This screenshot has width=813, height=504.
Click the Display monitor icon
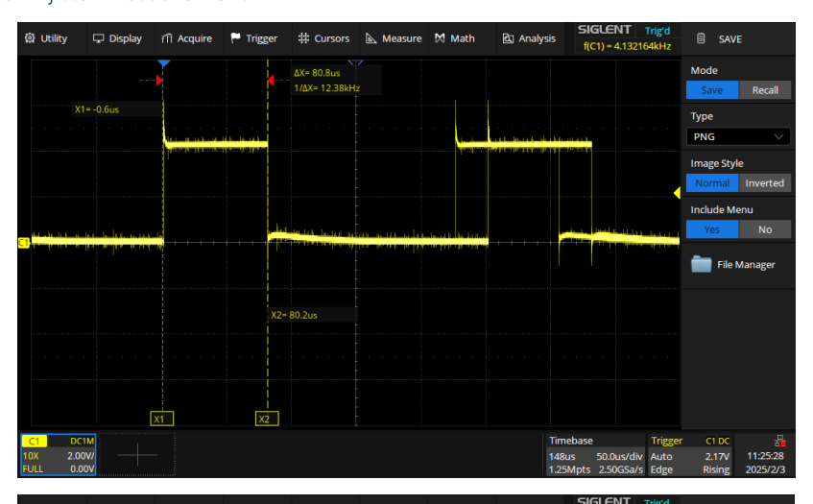tap(98, 38)
